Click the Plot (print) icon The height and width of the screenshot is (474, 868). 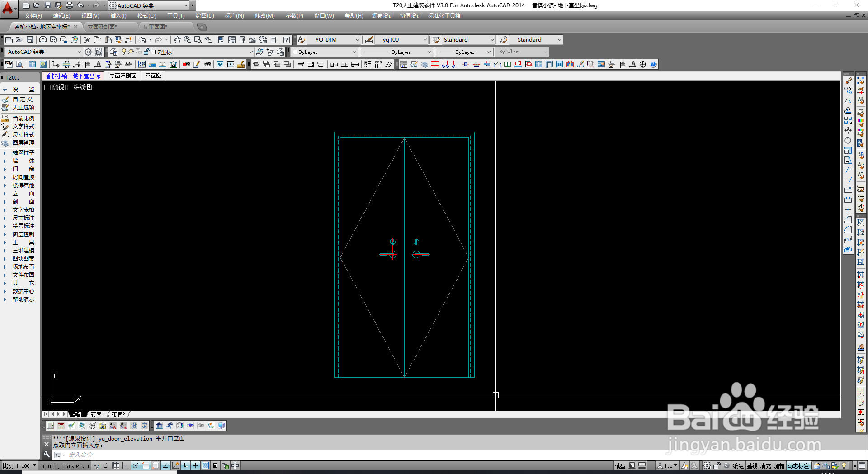43,40
